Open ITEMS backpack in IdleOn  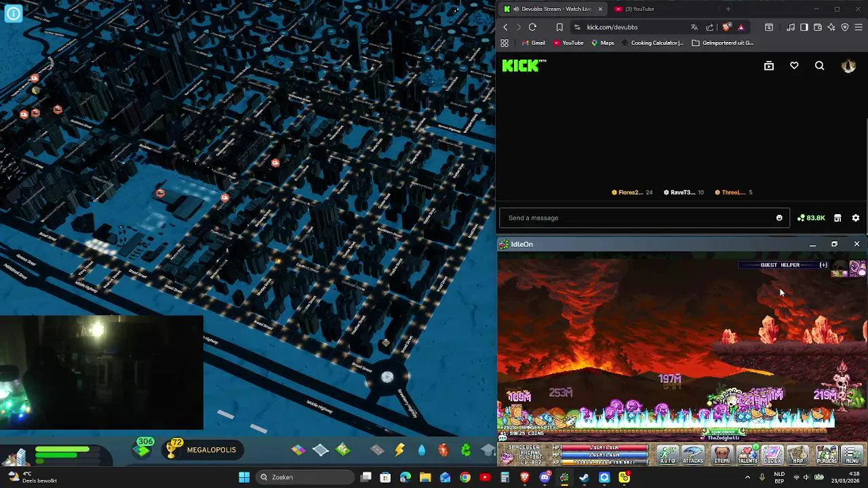(x=722, y=453)
